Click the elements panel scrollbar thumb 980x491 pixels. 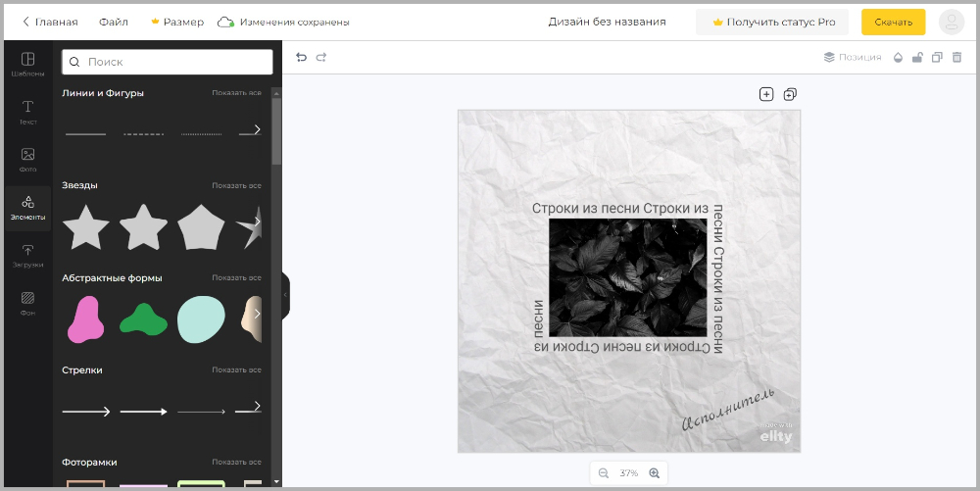(276, 131)
